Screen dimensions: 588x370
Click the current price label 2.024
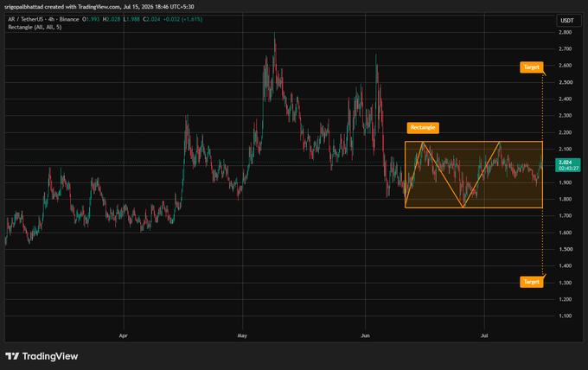click(566, 163)
